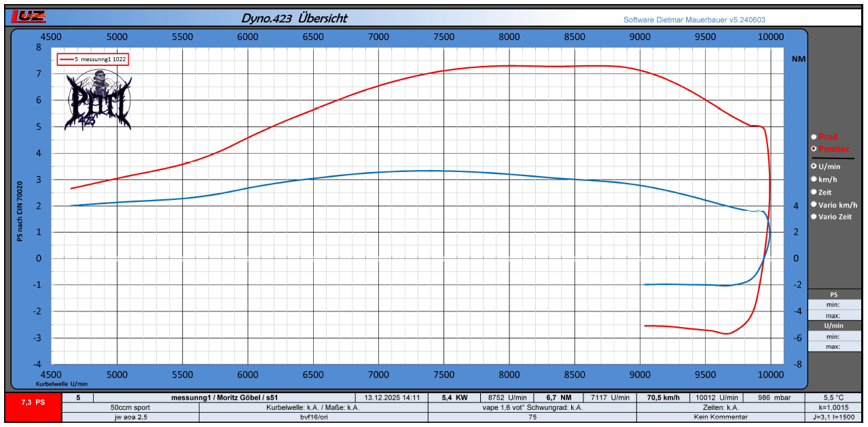Click the PS max input field
The image size is (868, 427).
click(x=834, y=315)
